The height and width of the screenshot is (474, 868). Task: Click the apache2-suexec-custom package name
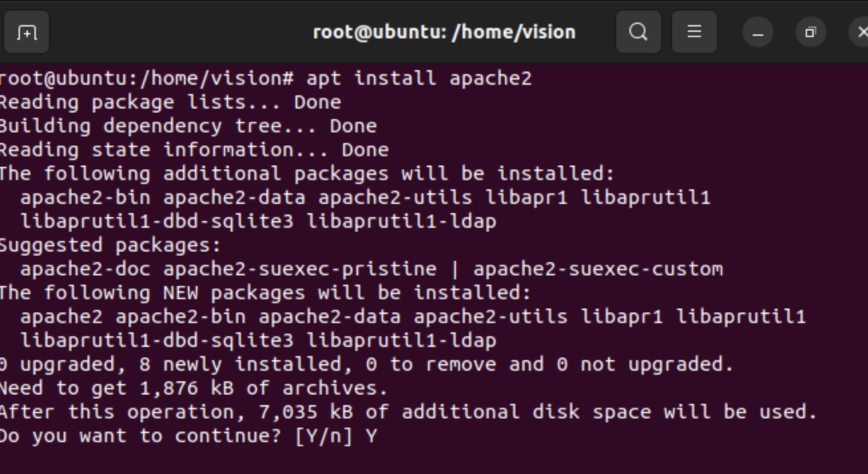pyautogui.click(x=598, y=269)
